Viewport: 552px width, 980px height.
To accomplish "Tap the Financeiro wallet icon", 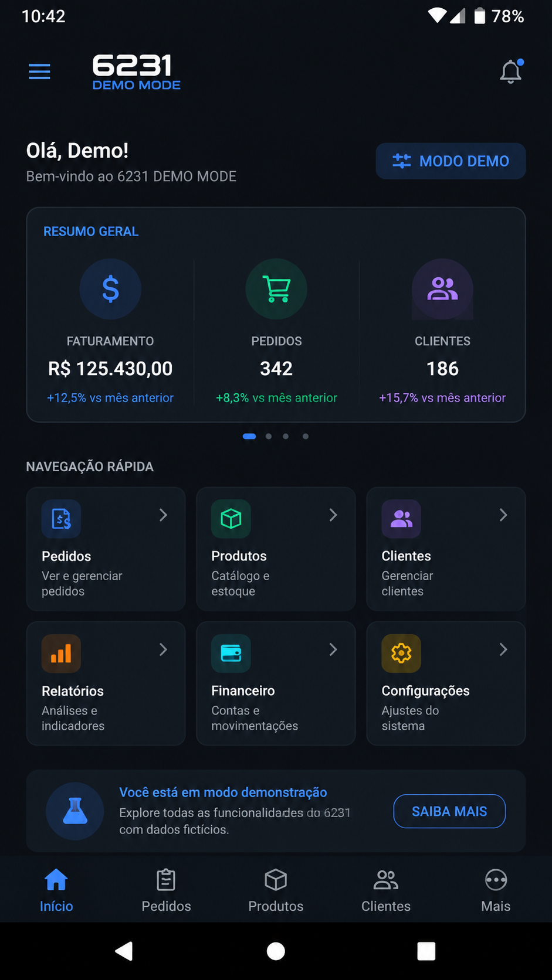I will click(x=231, y=653).
